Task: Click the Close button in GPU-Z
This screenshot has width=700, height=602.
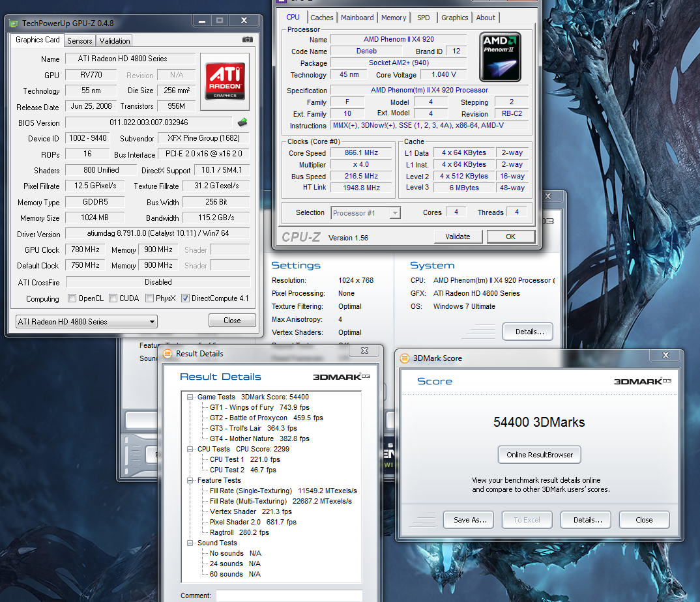Action: coord(232,321)
